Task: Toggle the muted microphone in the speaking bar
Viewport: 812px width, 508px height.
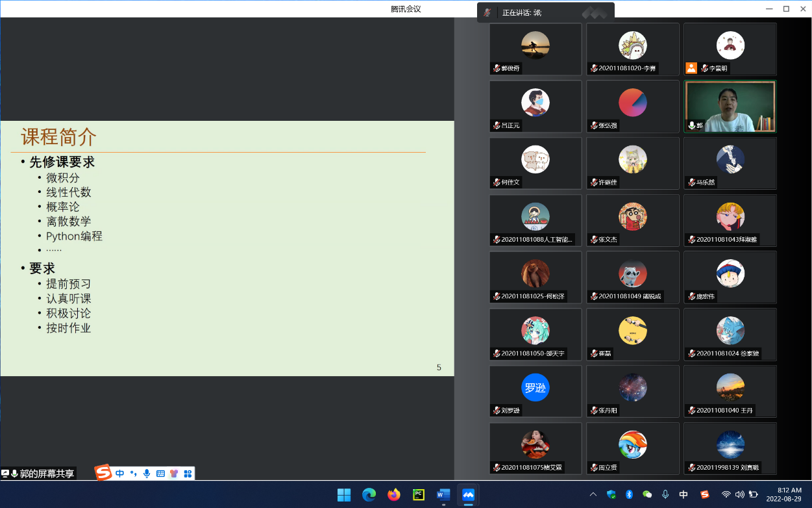Action: [x=487, y=12]
